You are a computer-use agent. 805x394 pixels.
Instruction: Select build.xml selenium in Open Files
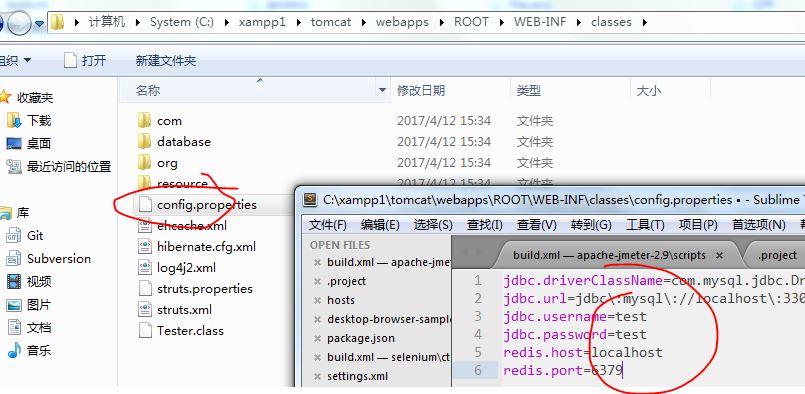[x=389, y=357]
